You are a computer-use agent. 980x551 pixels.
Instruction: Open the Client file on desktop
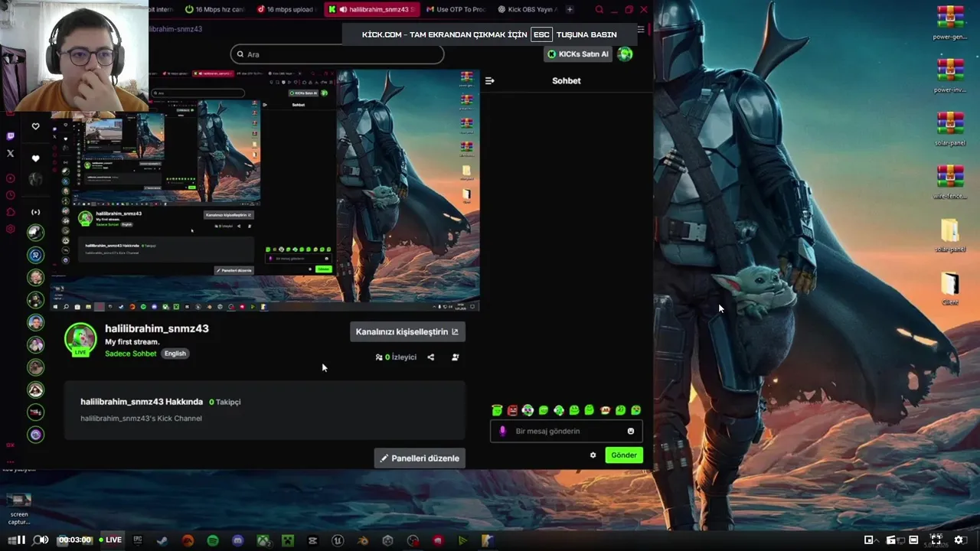[x=950, y=289]
